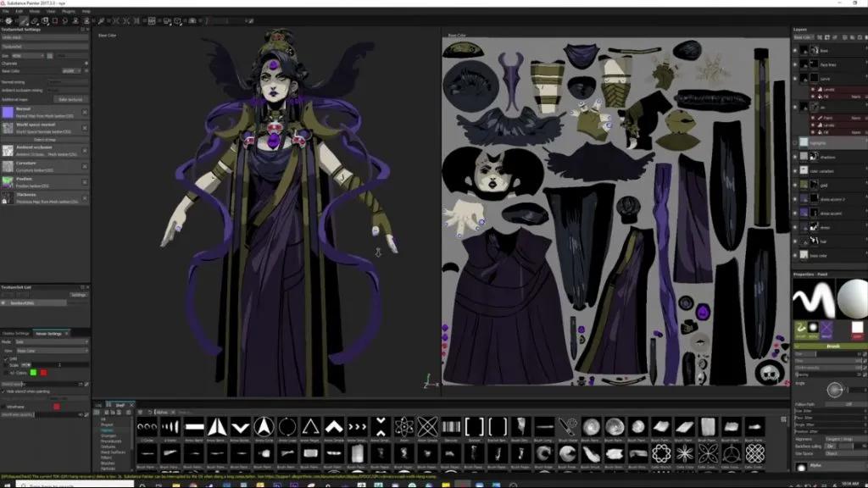Collapse the curve layer group

coord(803,78)
